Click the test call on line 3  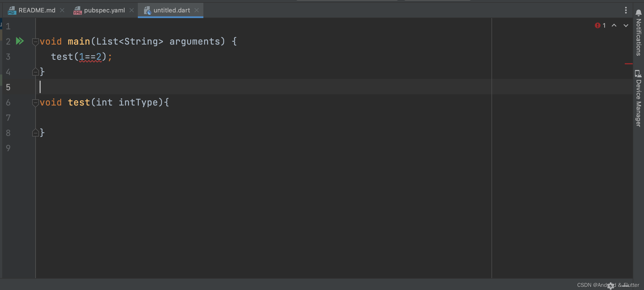62,57
